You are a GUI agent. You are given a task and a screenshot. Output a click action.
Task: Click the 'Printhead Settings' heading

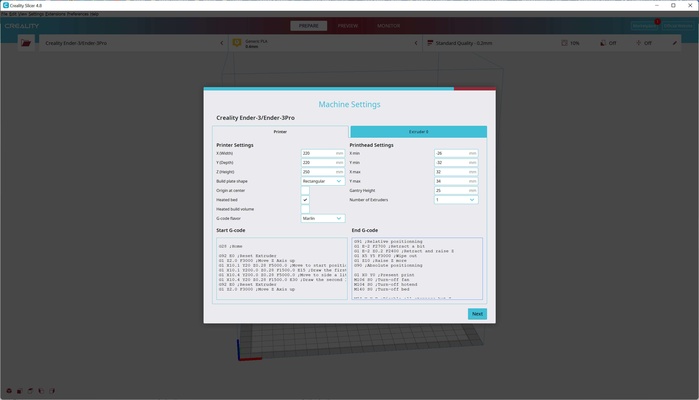371,145
